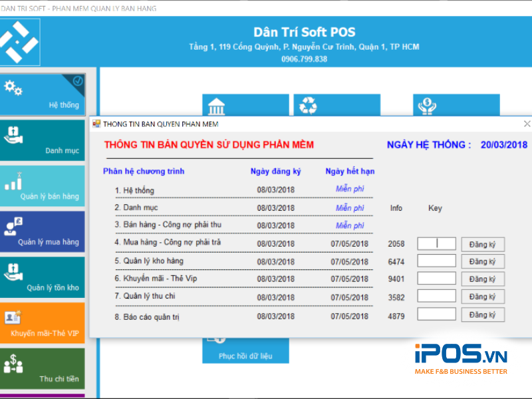
Task: Select Quản lý bán hàng chart icon
Action: click(14, 180)
